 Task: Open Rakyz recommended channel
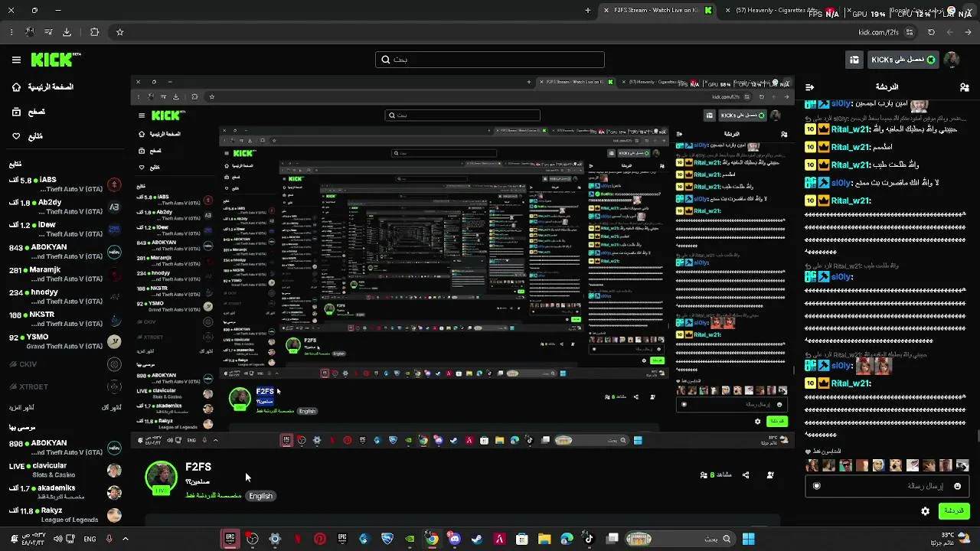pos(65,515)
